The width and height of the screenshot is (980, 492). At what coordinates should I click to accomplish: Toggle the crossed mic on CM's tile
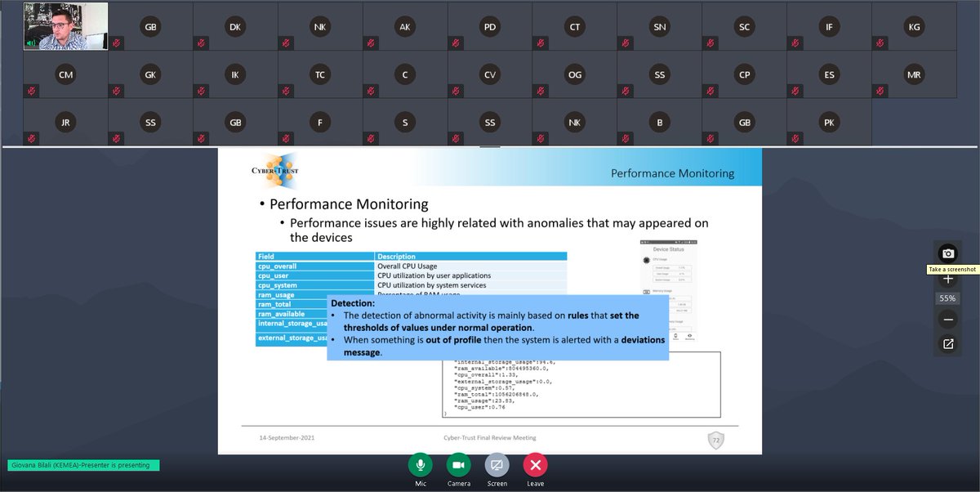30,90
